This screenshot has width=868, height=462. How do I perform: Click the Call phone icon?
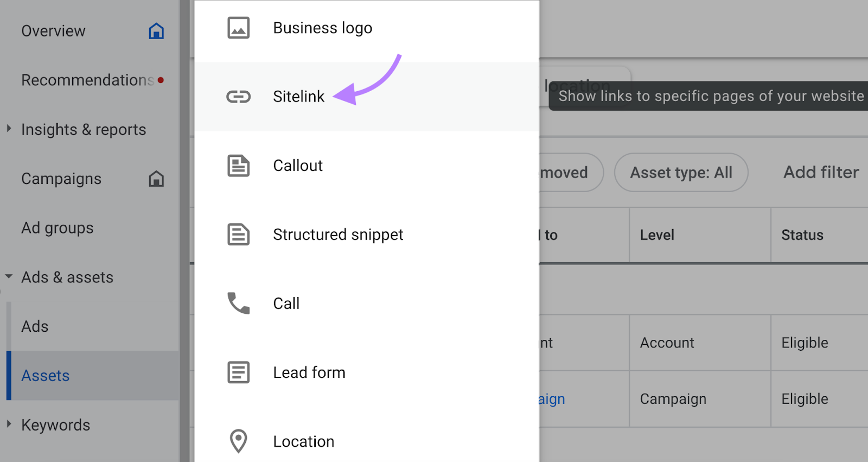(238, 303)
